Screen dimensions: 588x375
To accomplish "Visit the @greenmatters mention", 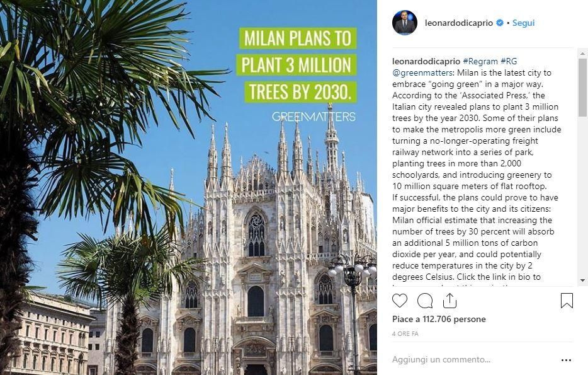I will tap(422, 73).
